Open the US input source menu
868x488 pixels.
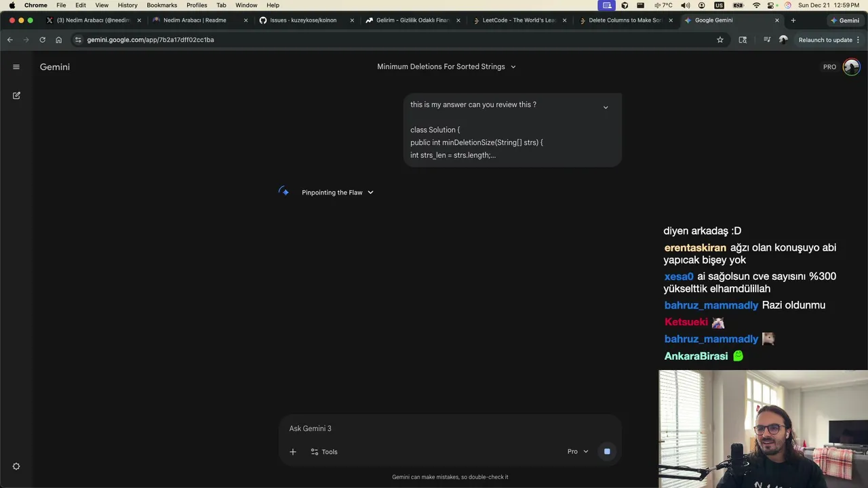click(x=719, y=5)
